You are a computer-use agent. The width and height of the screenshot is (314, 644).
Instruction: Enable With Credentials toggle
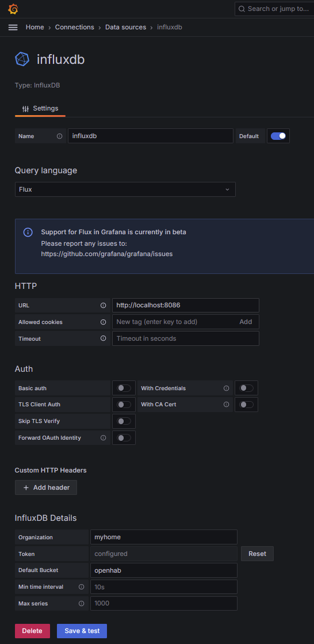(x=247, y=388)
